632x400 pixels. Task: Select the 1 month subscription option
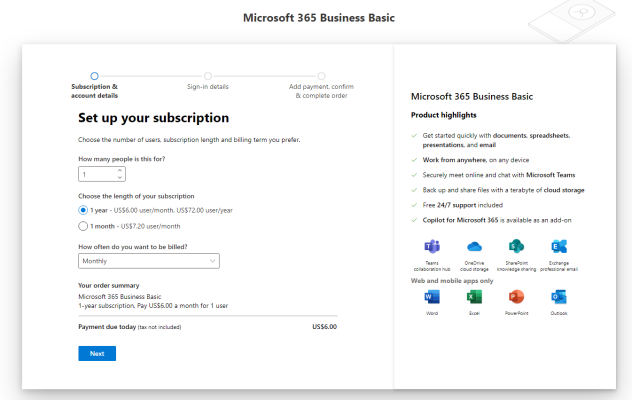click(83, 226)
